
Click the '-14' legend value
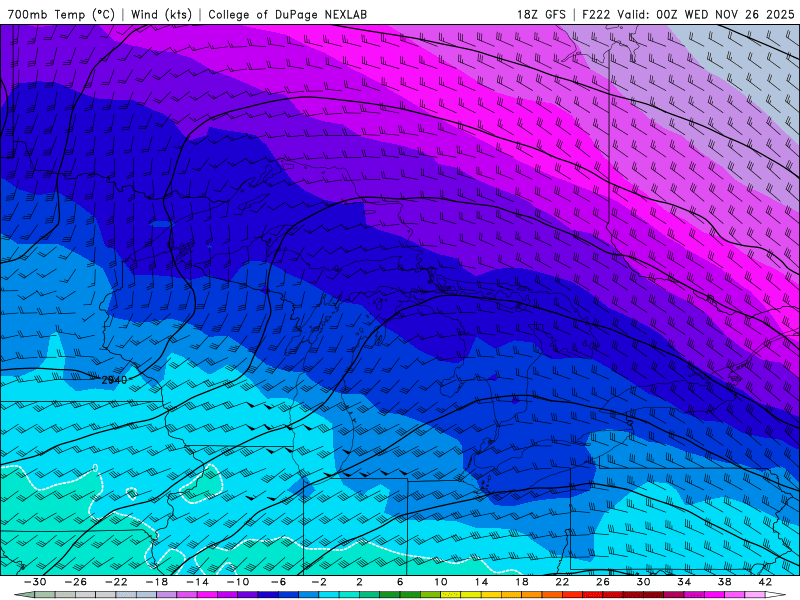pos(197,582)
